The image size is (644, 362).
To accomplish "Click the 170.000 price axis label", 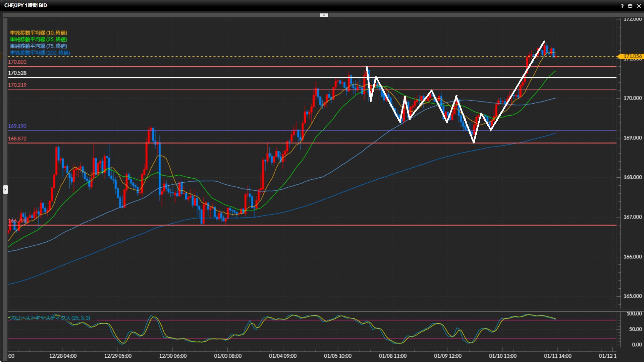I will click(632, 98).
